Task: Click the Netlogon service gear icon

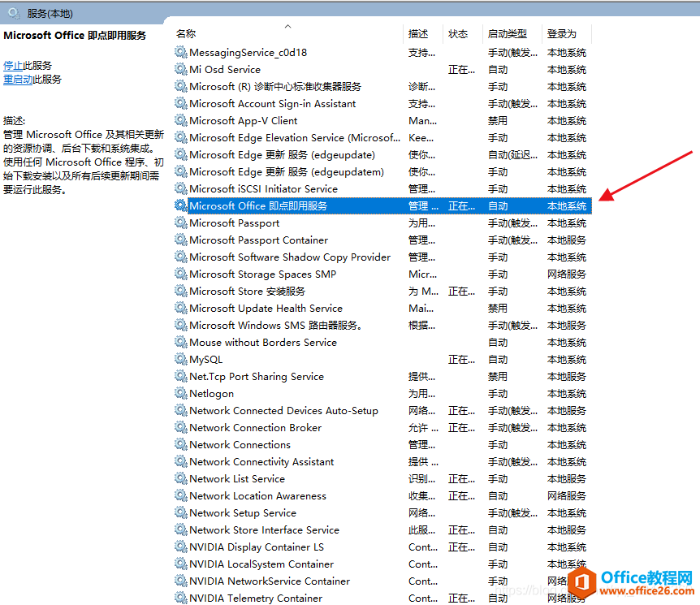Action: pos(181,393)
